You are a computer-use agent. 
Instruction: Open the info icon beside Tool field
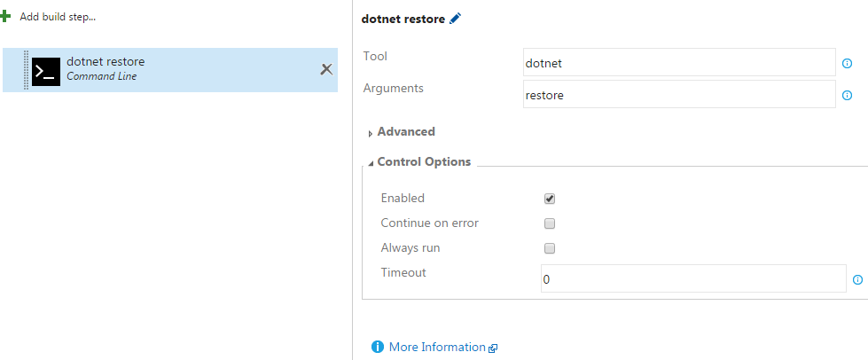pyautogui.click(x=847, y=64)
